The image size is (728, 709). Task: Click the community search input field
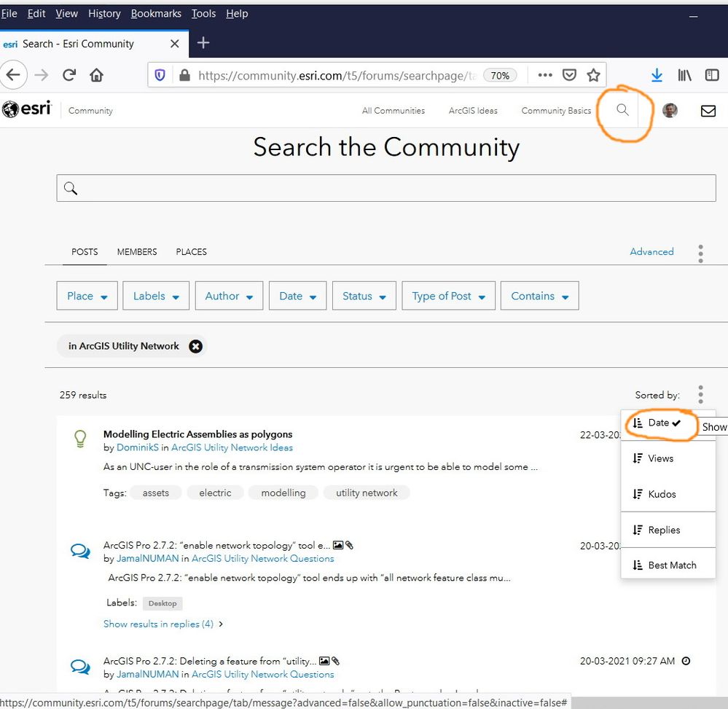385,188
